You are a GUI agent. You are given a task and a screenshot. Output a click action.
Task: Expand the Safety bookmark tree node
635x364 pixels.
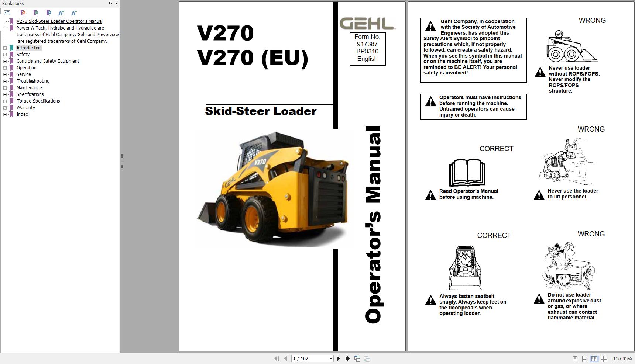[4, 54]
